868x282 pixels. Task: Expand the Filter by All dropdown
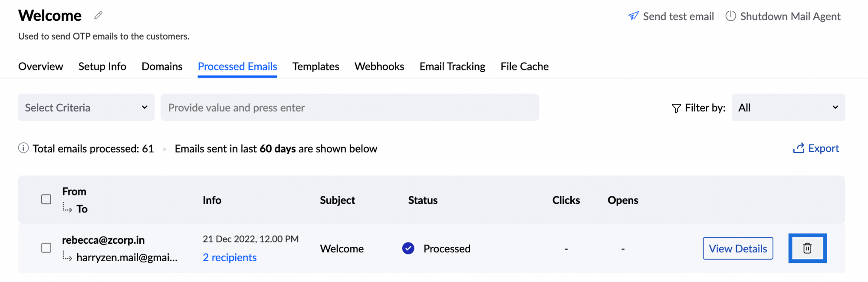[788, 107]
